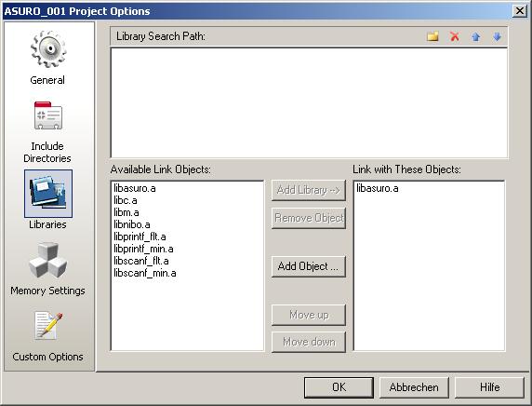Open Custom Options notepad icon
Viewport: 532px width, 406px height.
click(x=48, y=326)
